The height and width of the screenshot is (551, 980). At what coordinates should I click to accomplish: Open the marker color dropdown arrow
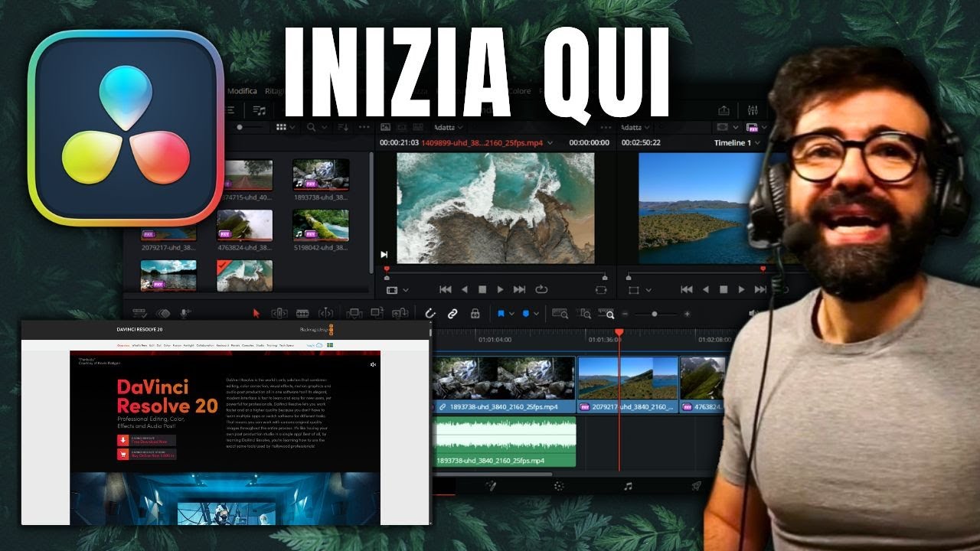(537, 314)
